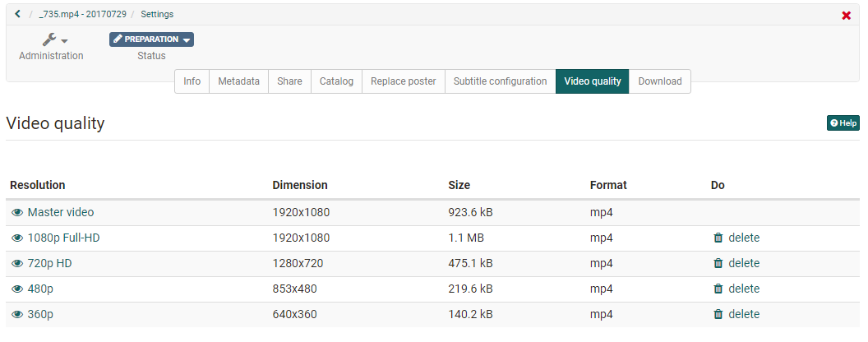Close settings with the red X
This screenshot has width=868, height=342.
(846, 16)
